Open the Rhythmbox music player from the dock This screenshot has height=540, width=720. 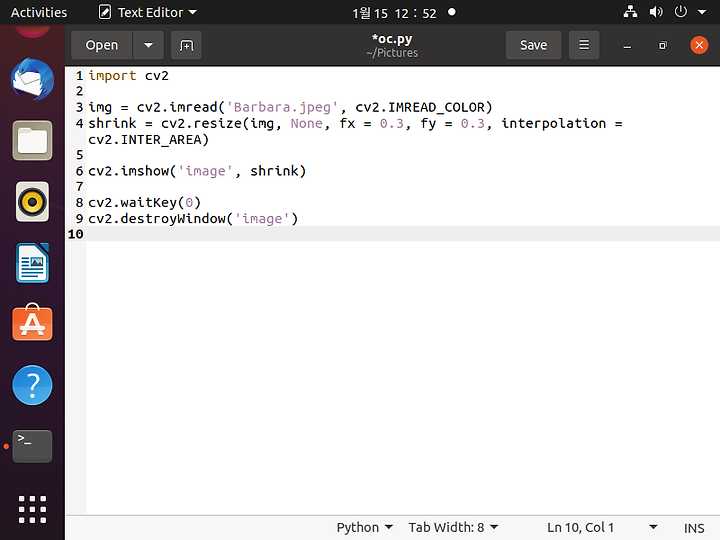(x=32, y=202)
